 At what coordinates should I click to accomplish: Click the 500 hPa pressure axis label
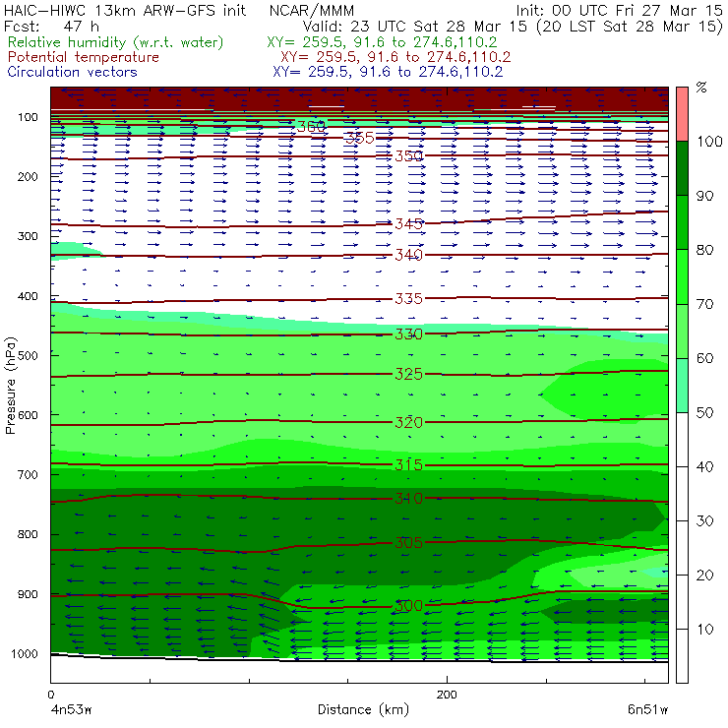click(x=28, y=355)
